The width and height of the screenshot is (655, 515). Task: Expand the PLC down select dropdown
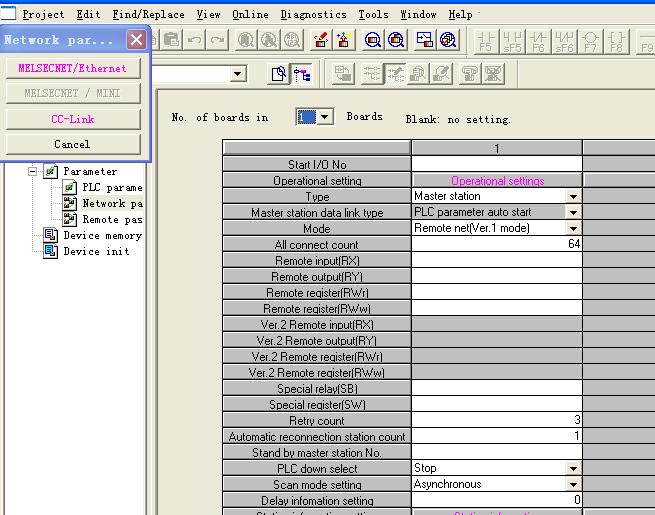(573, 469)
